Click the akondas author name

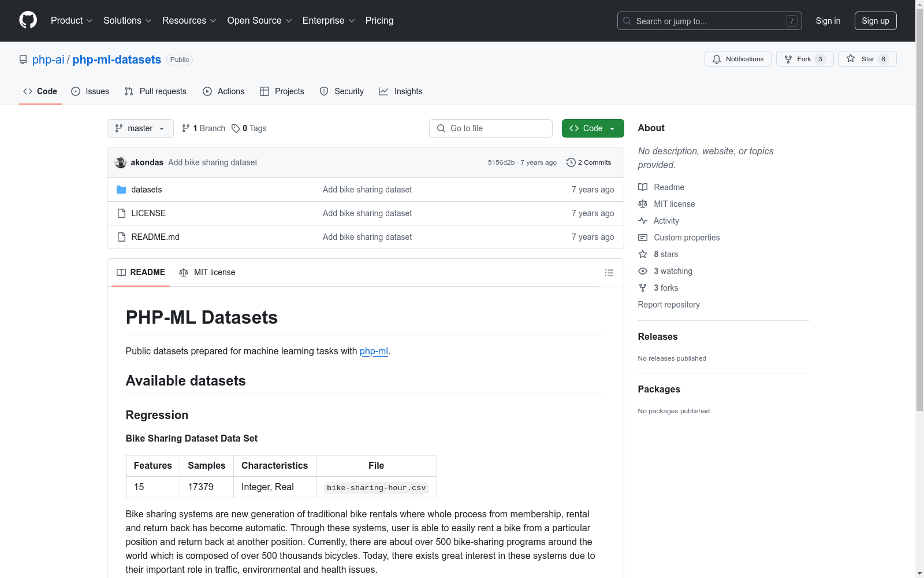point(147,162)
